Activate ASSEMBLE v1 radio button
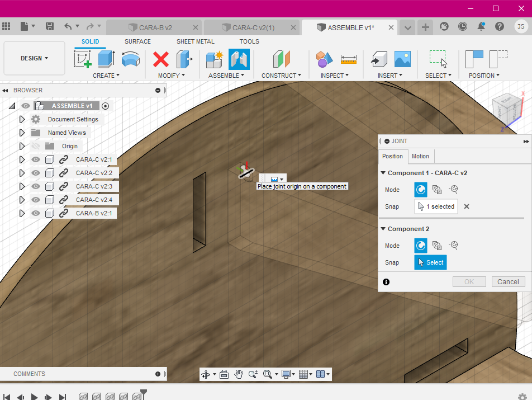532x400 pixels. [106, 106]
